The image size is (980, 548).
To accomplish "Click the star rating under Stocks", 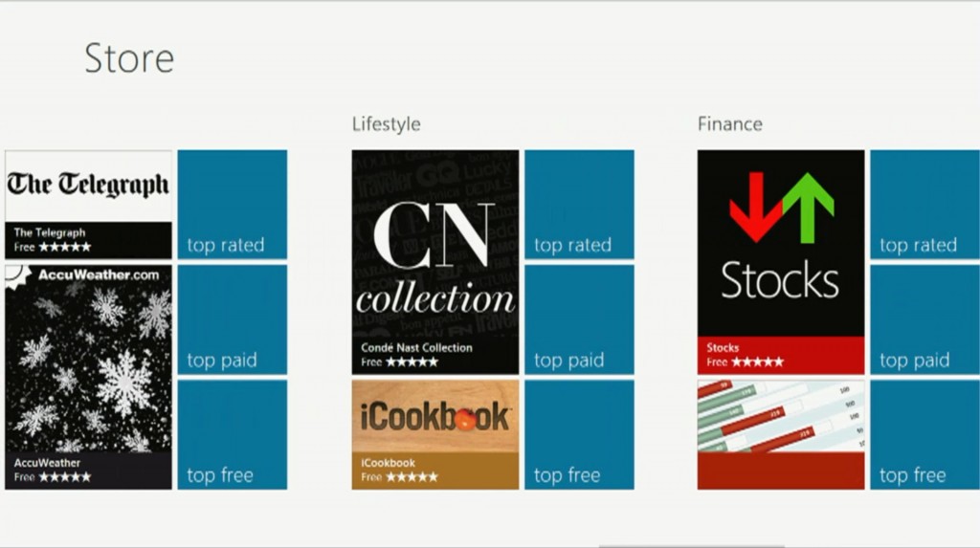I will pyautogui.click(x=758, y=362).
